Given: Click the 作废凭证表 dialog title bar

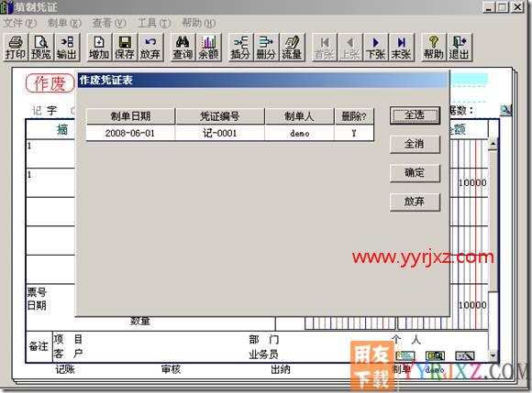Looking at the screenshot, I should click(x=263, y=80).
